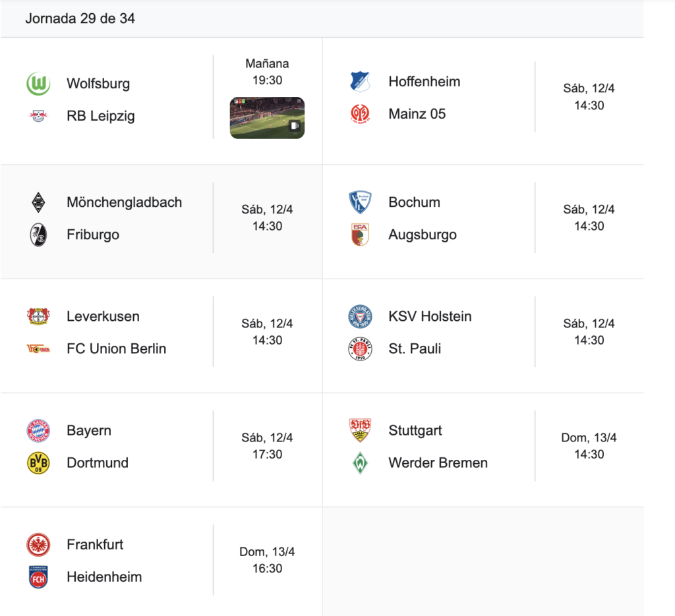The width and height of the screenshot is (675, 616).
Task: Select the Stuttgart team name
Action: point(415,430)
